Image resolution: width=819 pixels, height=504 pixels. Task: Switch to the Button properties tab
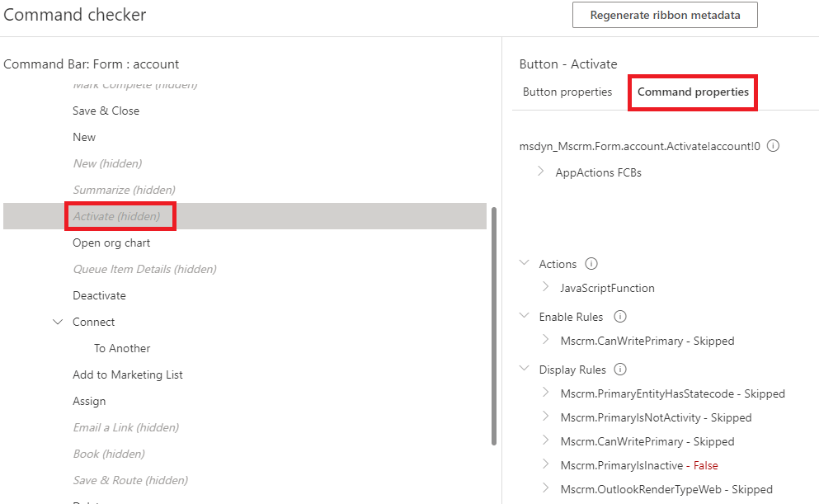tap(567, 92)
